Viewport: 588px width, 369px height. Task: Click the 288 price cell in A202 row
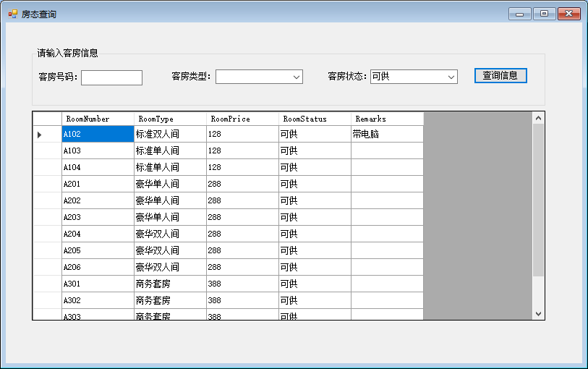[x=242, y=200]
